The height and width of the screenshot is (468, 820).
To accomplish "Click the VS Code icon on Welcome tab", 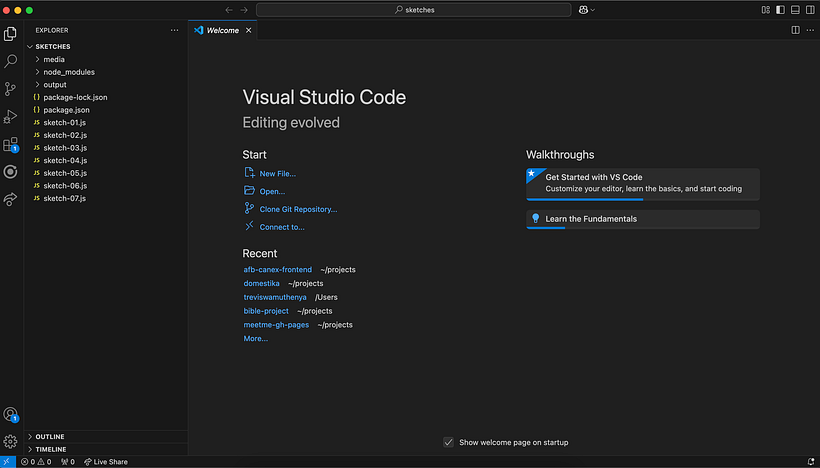I will pos(198,30).
